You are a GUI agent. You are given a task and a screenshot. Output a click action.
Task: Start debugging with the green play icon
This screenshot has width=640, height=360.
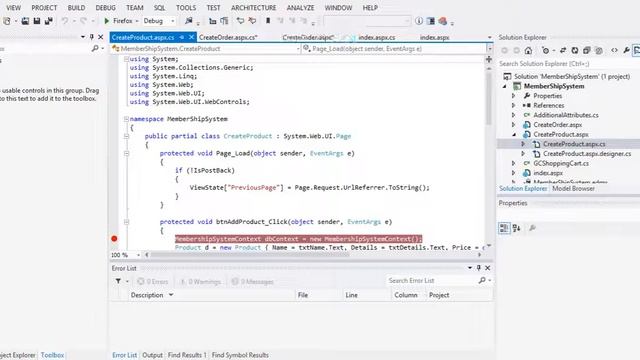coord(107,21)
